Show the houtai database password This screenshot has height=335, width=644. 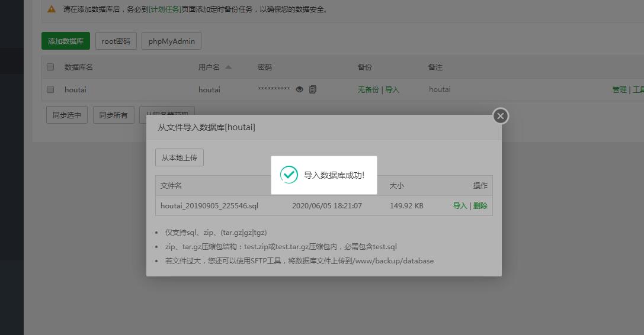[300, 89]
